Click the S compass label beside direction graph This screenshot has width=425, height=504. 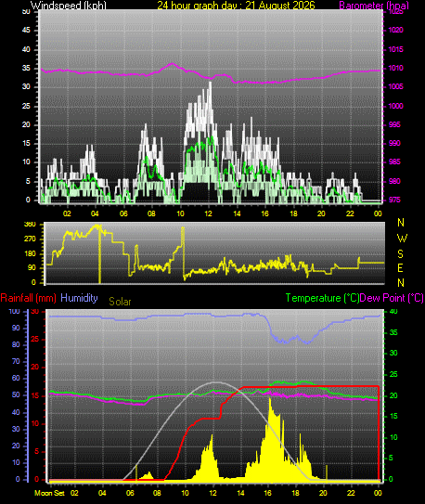click(400, 254)
